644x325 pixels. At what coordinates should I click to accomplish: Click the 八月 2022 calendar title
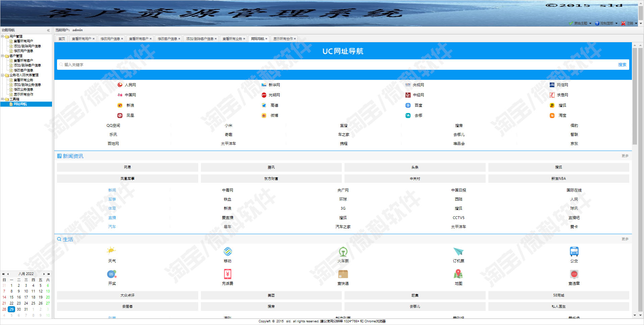tap(26, 274)
